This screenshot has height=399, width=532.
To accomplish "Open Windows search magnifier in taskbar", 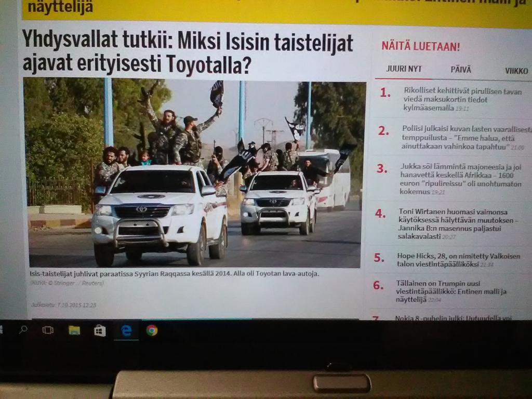I will click(x=23, y=329).
